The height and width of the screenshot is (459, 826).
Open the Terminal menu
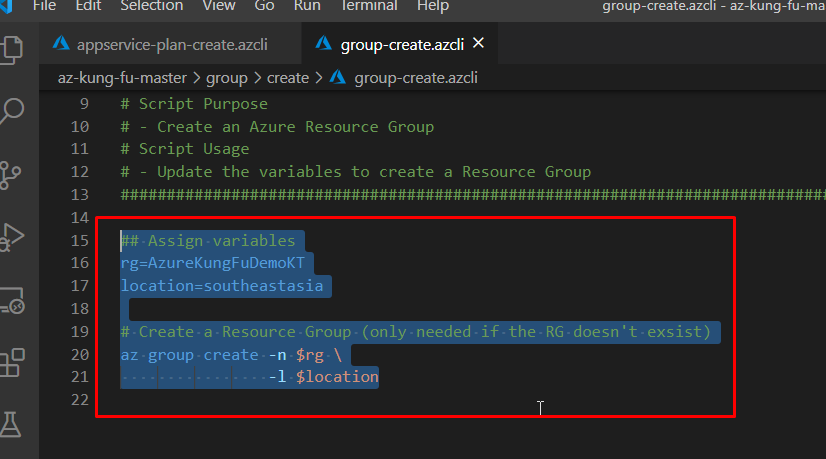[368, 6]
